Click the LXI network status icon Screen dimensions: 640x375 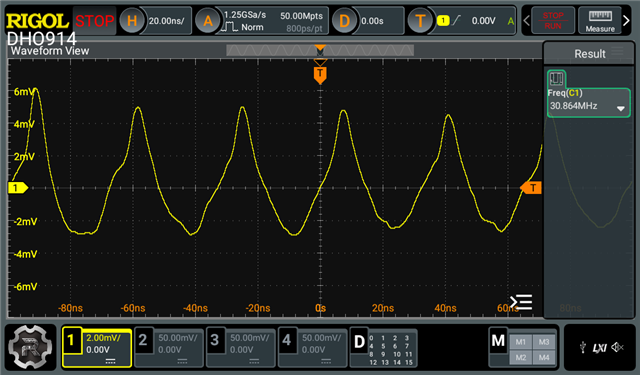click(600, 348)
